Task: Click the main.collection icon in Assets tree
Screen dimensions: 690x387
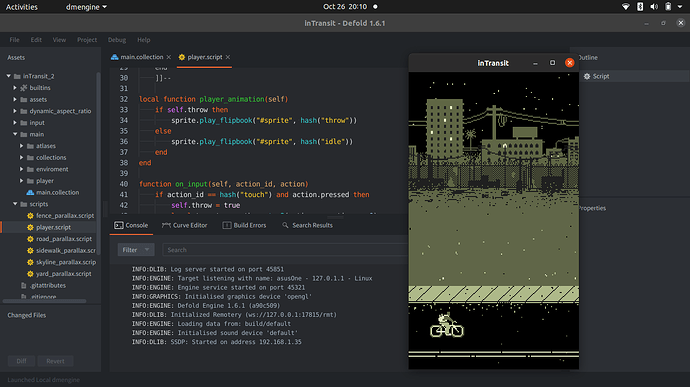Action: point(30,192)
